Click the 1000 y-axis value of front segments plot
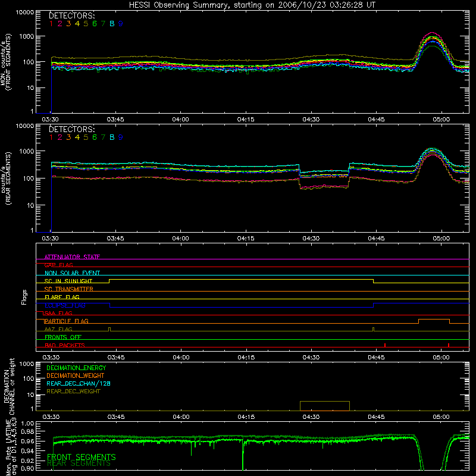This screenshot has height=476, width=476. point(27,36)
